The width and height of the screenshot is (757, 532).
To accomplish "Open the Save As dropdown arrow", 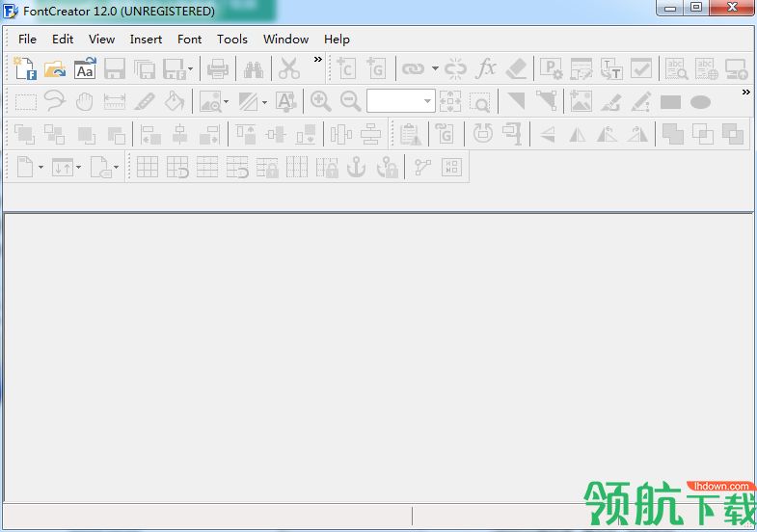I will pyautogui.click(x=190, y=69).
